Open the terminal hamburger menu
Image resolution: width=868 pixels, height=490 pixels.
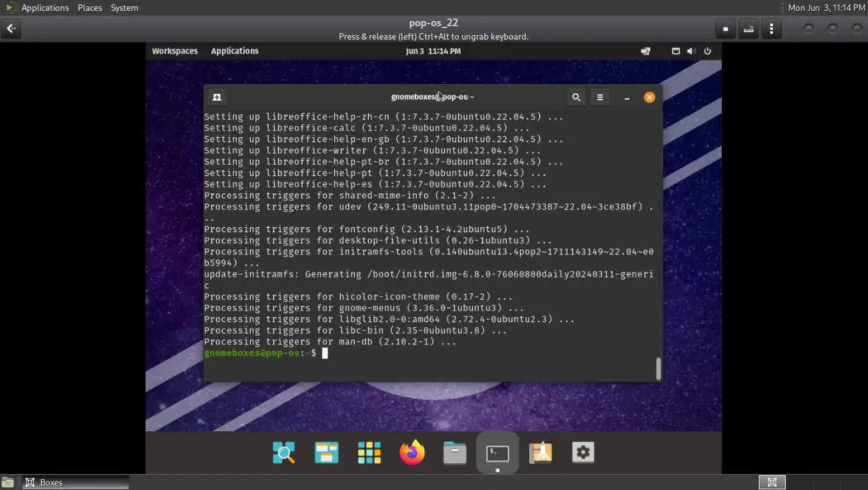(x=600, y=97)
